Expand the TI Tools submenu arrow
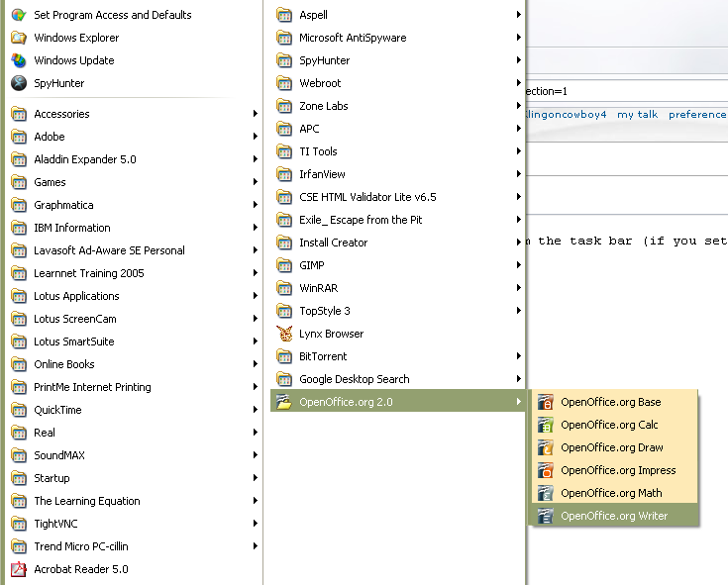728x585 pixels. coord(519,151)
